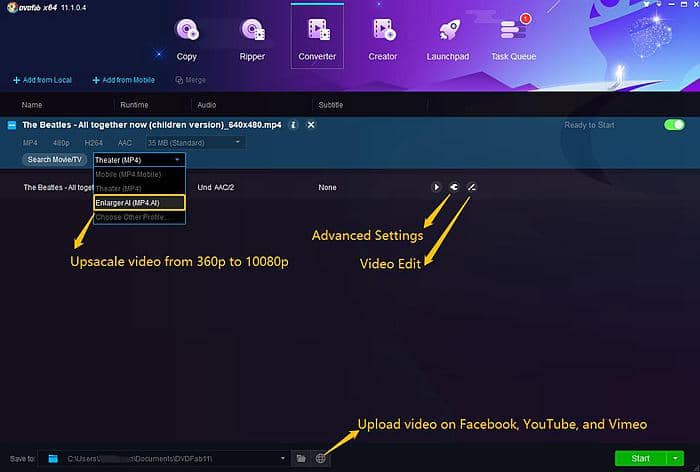Click Add from Mobile
This screenshot has height=472, width=700.
(124, 80)
